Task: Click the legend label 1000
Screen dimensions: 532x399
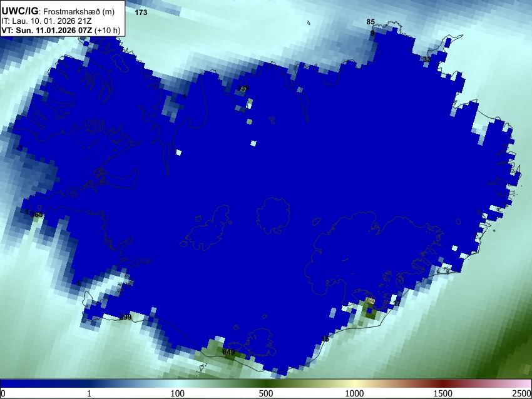Action: 354,393
